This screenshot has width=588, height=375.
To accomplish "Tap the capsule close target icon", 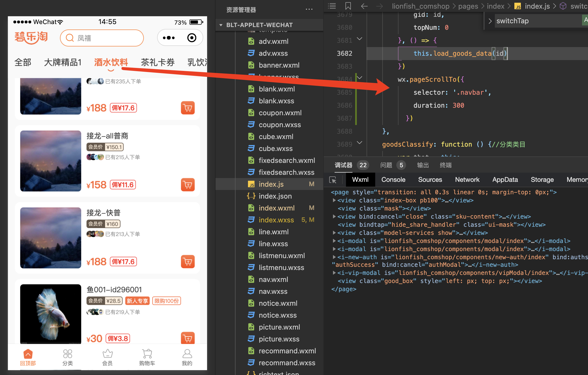I will [x=192, y=38].
